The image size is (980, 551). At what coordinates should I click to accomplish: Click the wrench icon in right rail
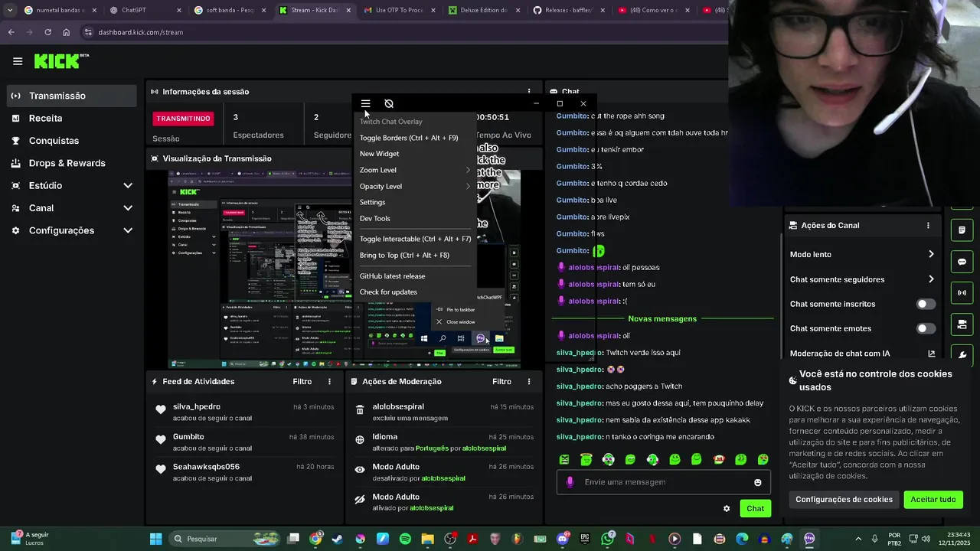pyautogui.click(x=962, y=354)
